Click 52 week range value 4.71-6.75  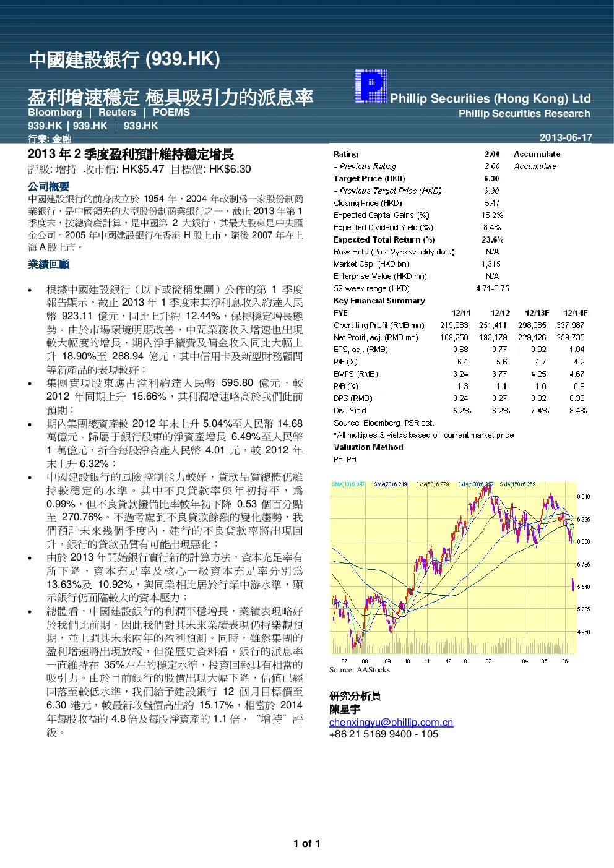click(493, 288)
